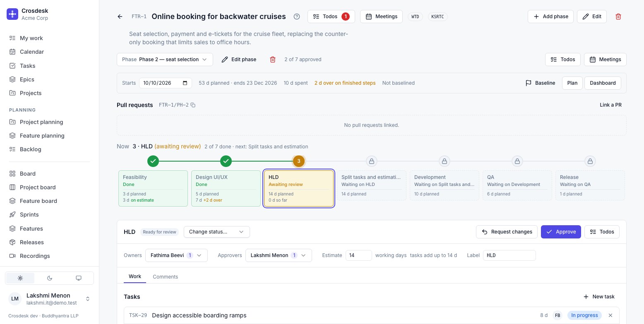Select the Design UI/UX step card

(226, 188)
